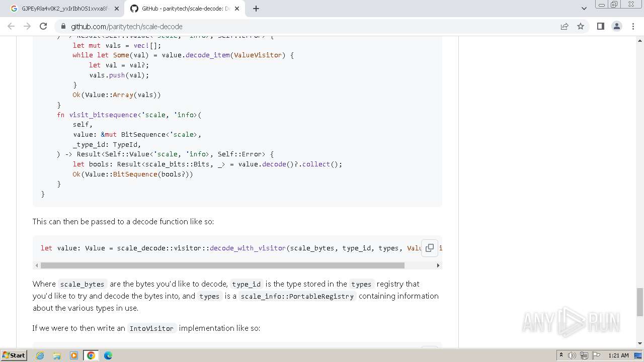Click 'Ok(Value::BitSequence(bools?))' code line
This screenshot has width=644, height=362.
(x=133, y=174)
